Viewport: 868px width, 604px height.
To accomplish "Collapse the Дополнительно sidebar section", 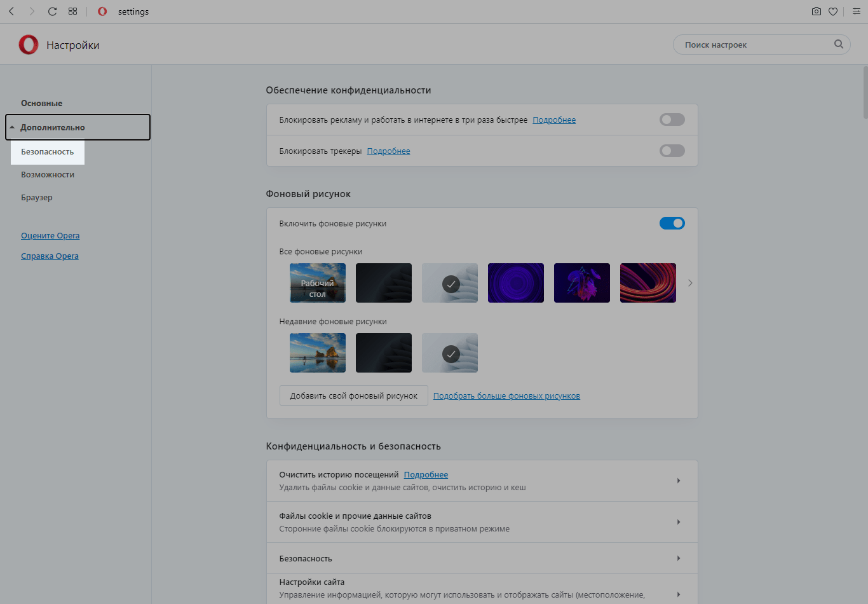I will point(78,127).
